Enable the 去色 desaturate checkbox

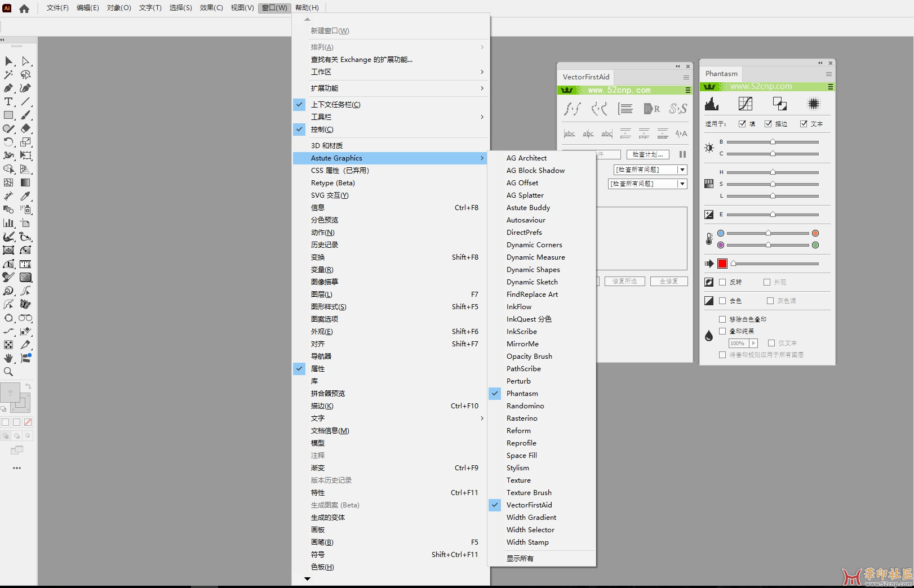722,301
